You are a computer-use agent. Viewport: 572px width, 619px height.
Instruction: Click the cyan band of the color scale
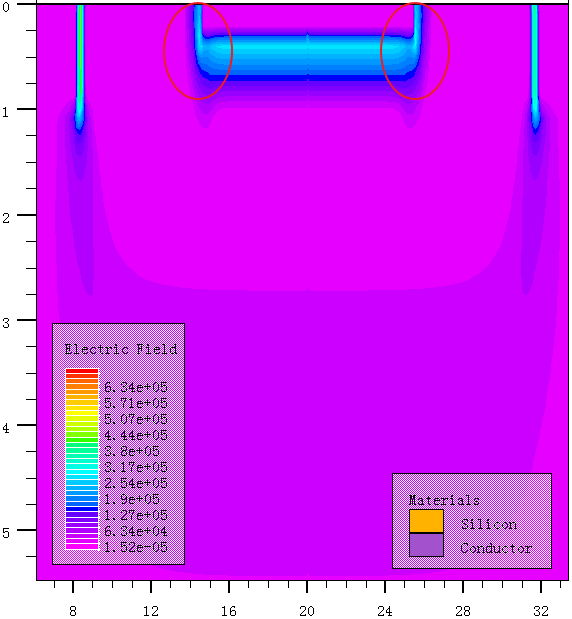(x=82, y=469)
